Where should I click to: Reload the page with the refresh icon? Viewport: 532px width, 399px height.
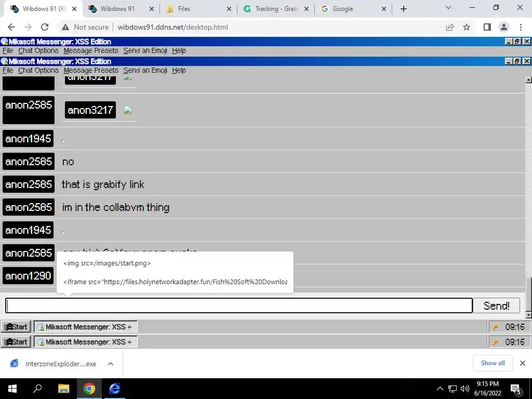coord(45,27)
